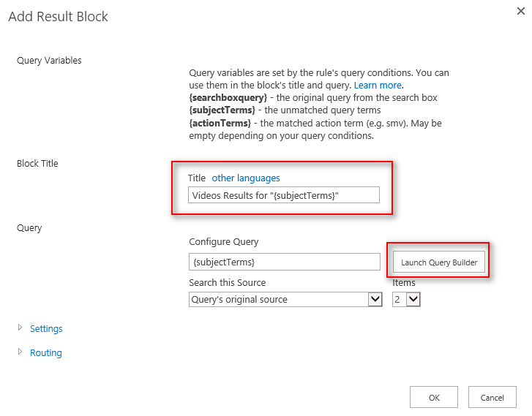Focus the block Title text field
Image resolution: width=532 pixels, height=416 pixels.
tap(284, 194)
